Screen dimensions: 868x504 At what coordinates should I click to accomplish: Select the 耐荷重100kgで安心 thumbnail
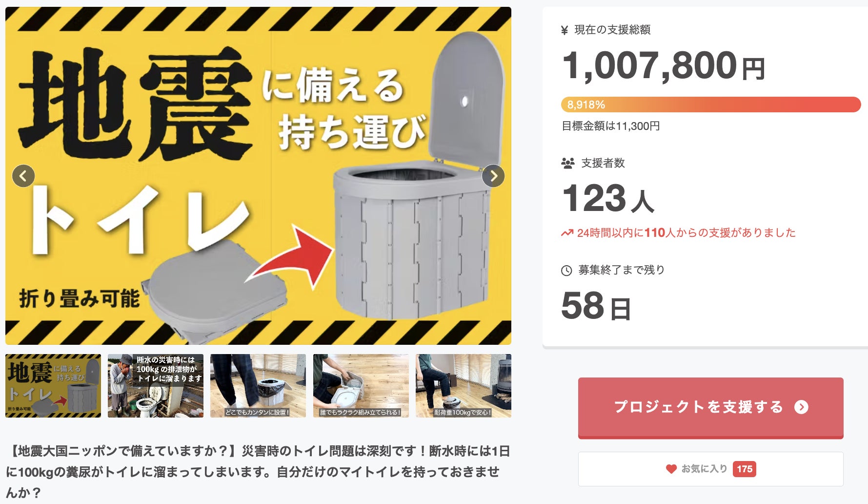pos(464,386)
